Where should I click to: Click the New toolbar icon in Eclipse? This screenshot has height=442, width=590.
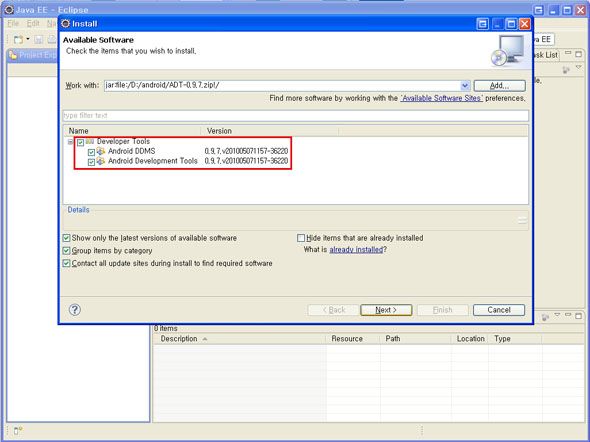(18, 39)
